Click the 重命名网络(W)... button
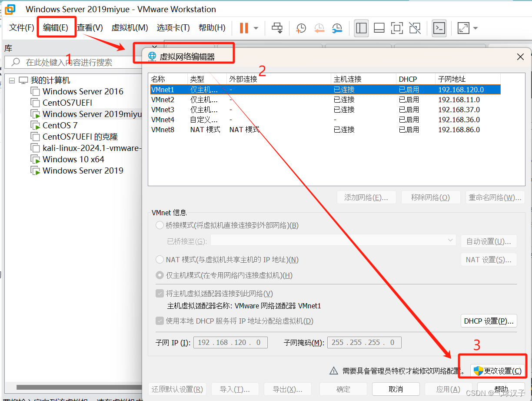The image size is (532, 401). [495, 197]
